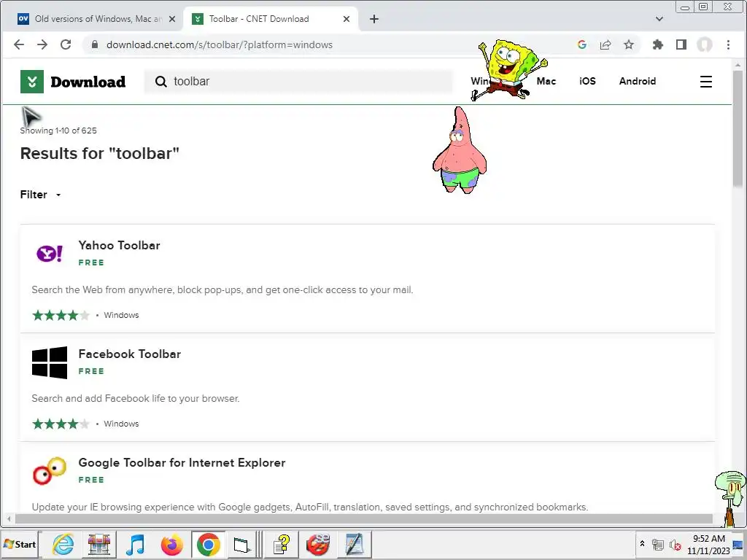Screen dimensions: 747x560
Task: Open a new browser tab
Action: click(x=374, y=19)
